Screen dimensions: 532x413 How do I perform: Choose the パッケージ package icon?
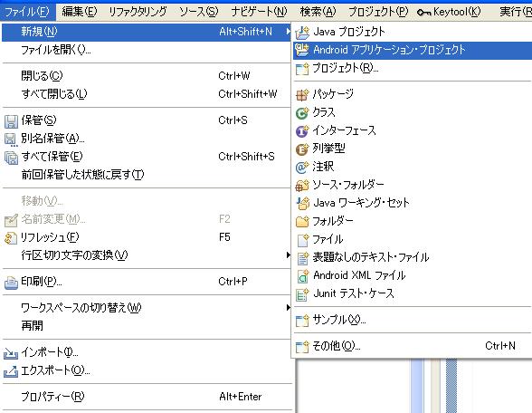coord(302,94)
